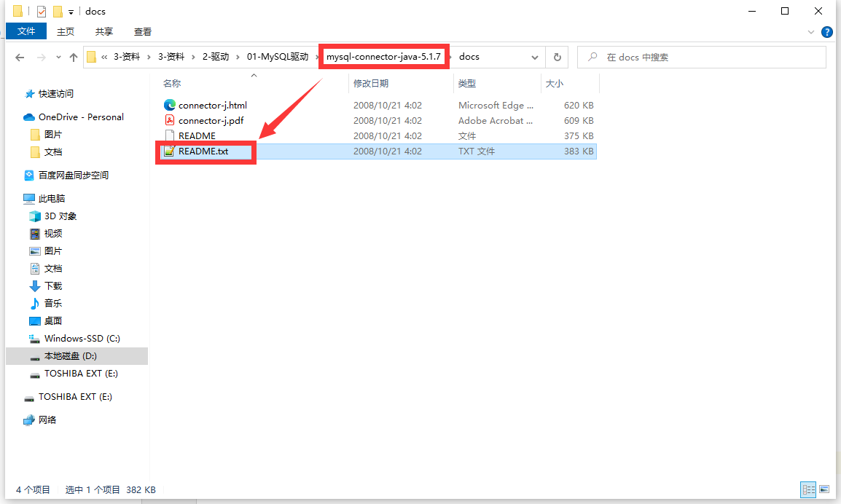Viewport: 841px width, 504px height.
Task: Open 3D 对象 folder
Action: tap(60, 216)
